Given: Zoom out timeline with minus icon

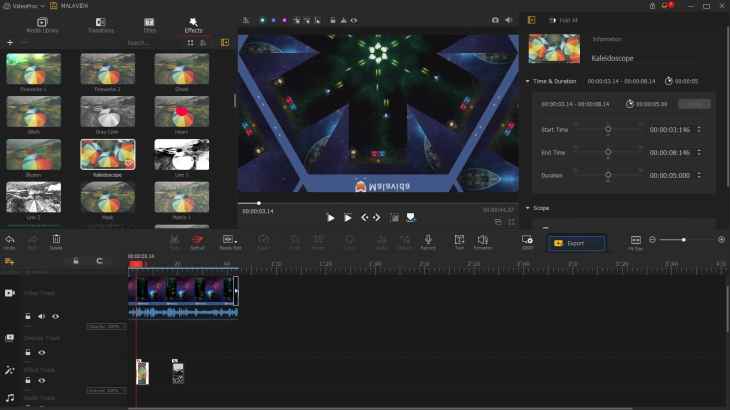Looking at the screenshot, I should click(x=652, y=240).
